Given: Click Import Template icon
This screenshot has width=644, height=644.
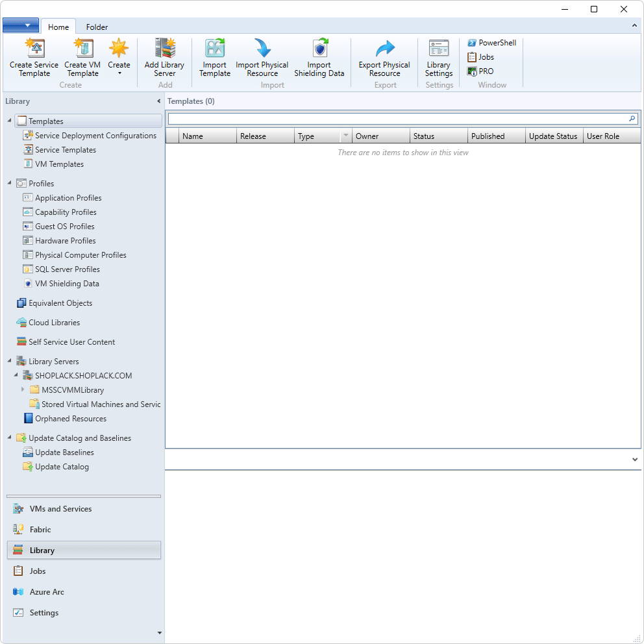Looking at the screenshot, I should (x=215, y=48).
